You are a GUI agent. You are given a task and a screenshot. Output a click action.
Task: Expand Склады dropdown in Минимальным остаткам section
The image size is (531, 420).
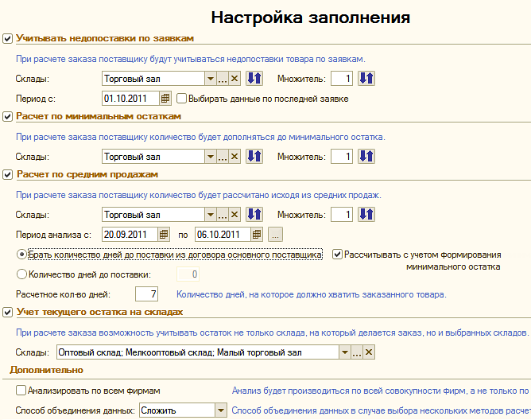211,157
